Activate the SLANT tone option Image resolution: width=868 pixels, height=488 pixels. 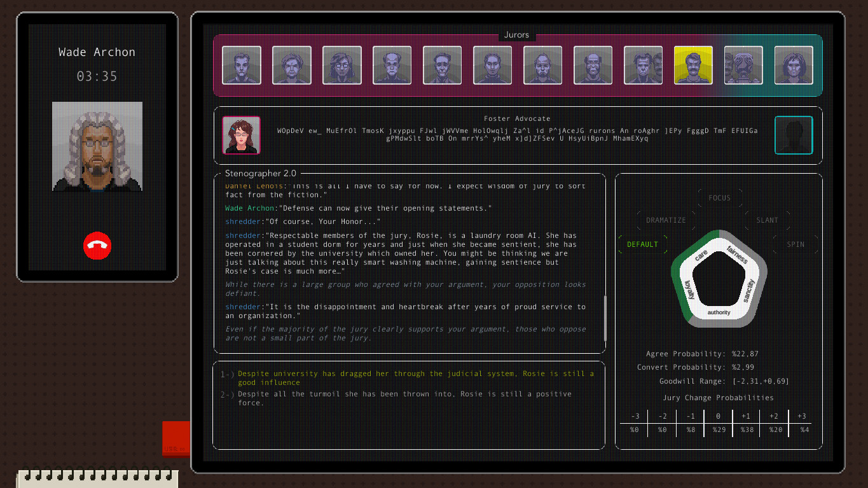[x=767, y=220]
